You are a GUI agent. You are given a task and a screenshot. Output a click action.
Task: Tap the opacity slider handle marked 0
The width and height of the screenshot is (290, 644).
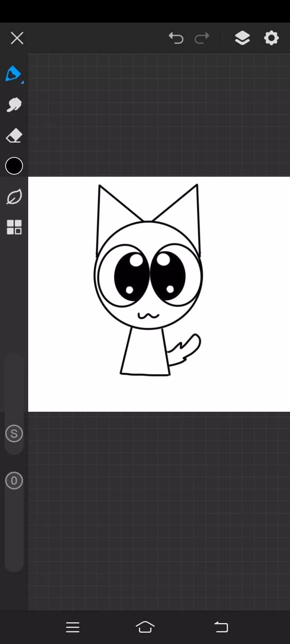pyautogui.click(x=14, y=481)
